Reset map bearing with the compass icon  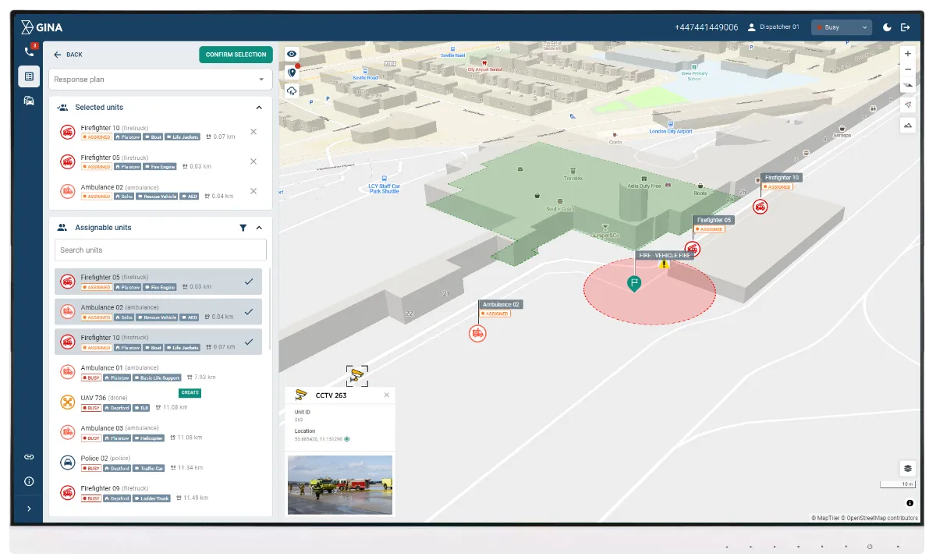pos(907,105)
